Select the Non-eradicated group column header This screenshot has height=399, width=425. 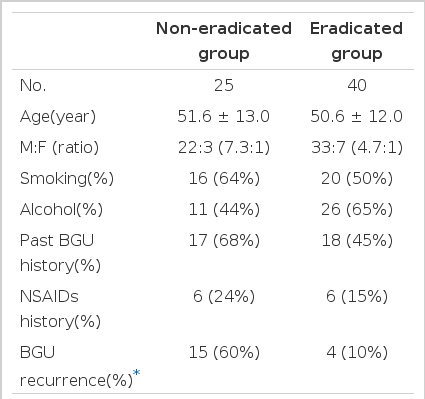(x=224, y=41)
